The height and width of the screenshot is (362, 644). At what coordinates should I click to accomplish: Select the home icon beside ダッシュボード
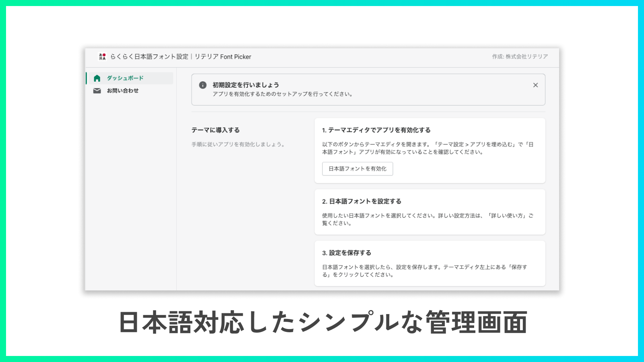(97, 78)
